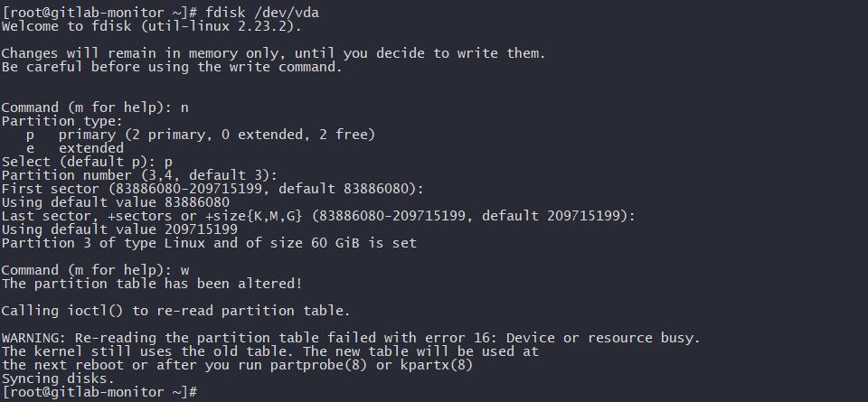Click the 'Last sector, +sectors or +size' line
This screenshot has width=868, height=402.
318,216
